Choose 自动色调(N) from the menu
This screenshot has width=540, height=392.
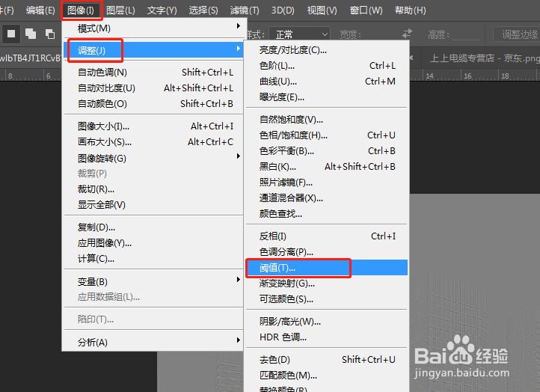(153, 73)
